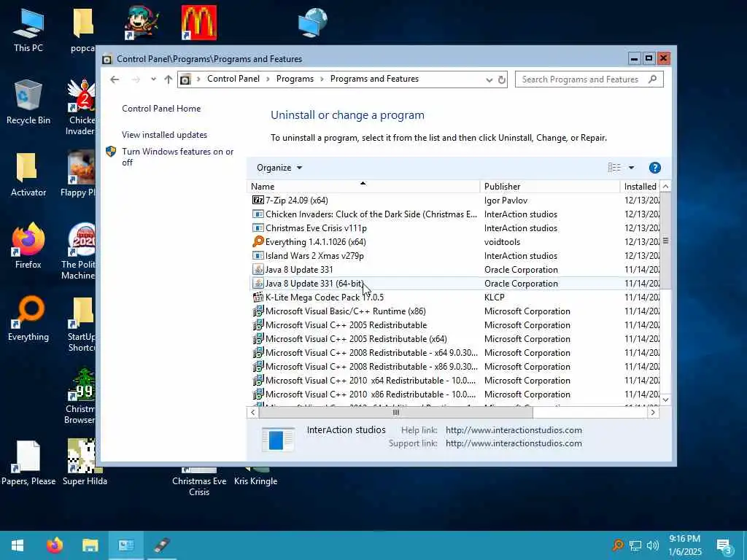Click the Everything tray icon
The image size is (747, 560).
(x=618, y=545)
